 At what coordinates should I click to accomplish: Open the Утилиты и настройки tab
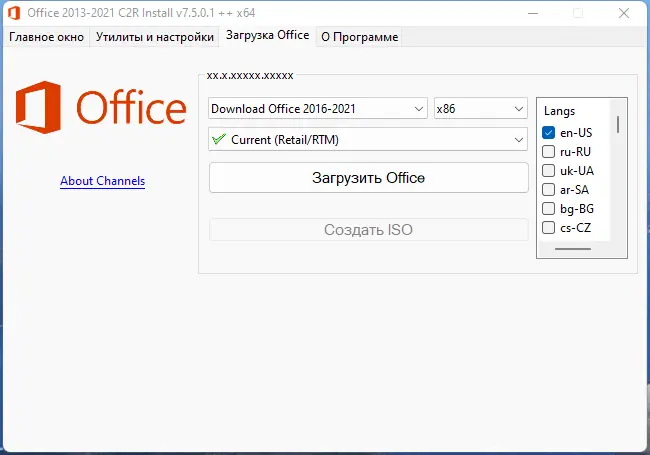pyautogui.click(x=155, y=37)
